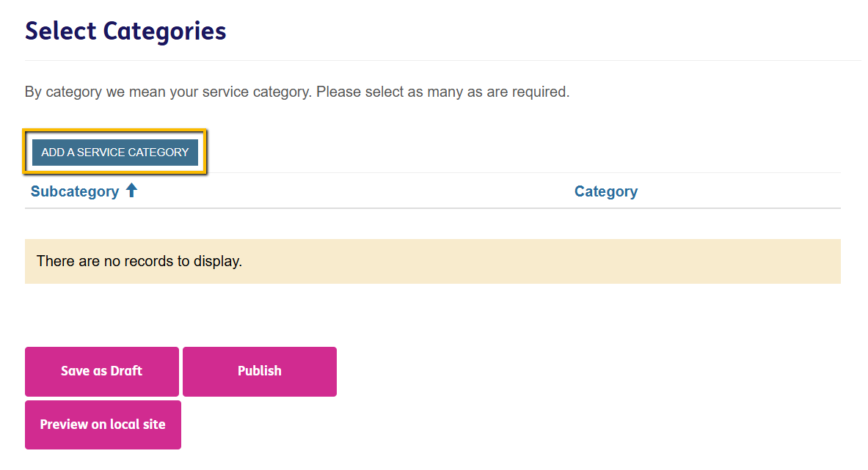
Task: Publish the service listing
Action: click(259, 371)
